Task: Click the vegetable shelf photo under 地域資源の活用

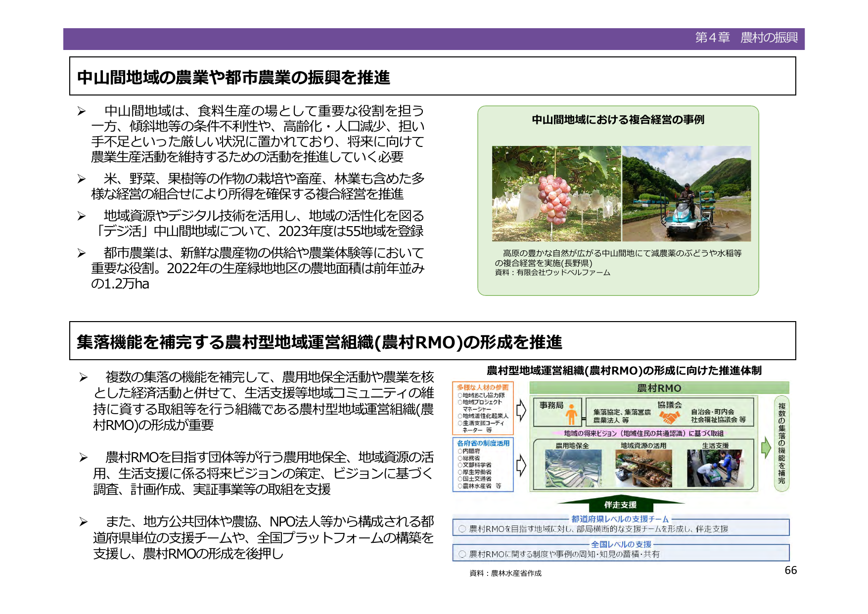Action: click(x=643, y=469)
